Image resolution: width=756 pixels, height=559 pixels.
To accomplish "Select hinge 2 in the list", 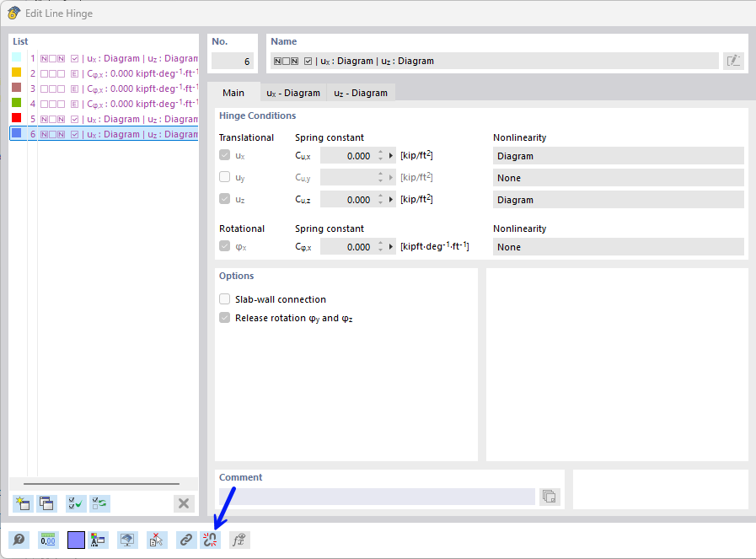I will 104,73.
